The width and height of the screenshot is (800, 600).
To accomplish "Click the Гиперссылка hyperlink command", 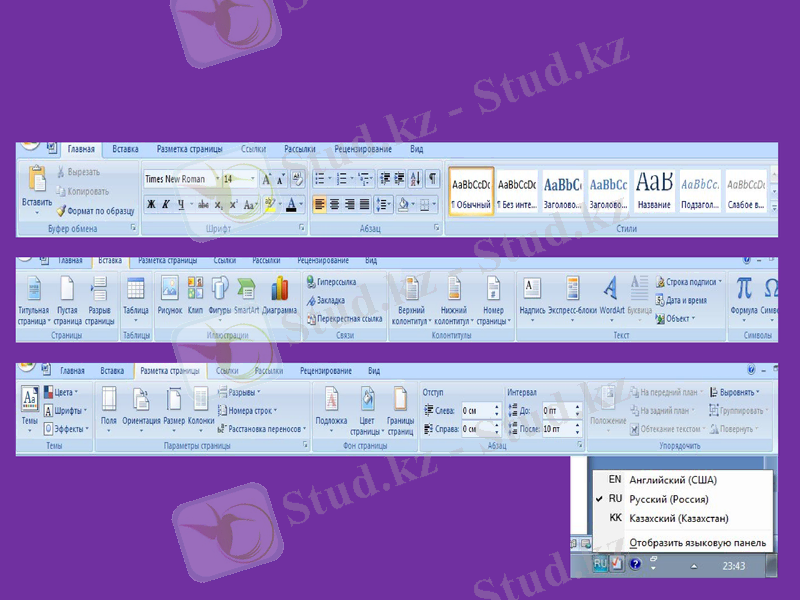I will coord(331,282).
